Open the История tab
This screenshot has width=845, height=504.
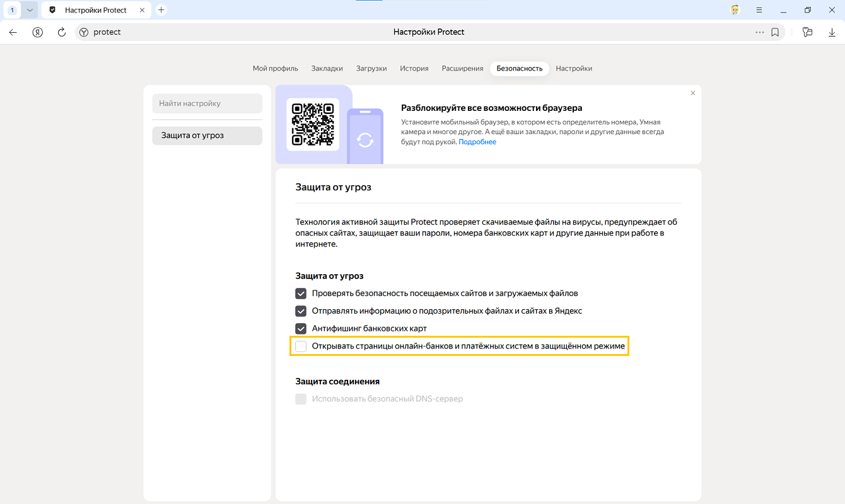pos(414,69)
